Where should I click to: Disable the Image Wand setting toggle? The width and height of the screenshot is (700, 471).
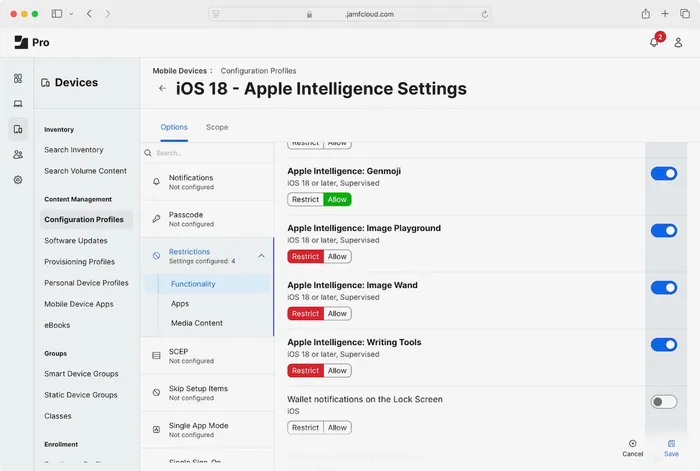point(663,288)
